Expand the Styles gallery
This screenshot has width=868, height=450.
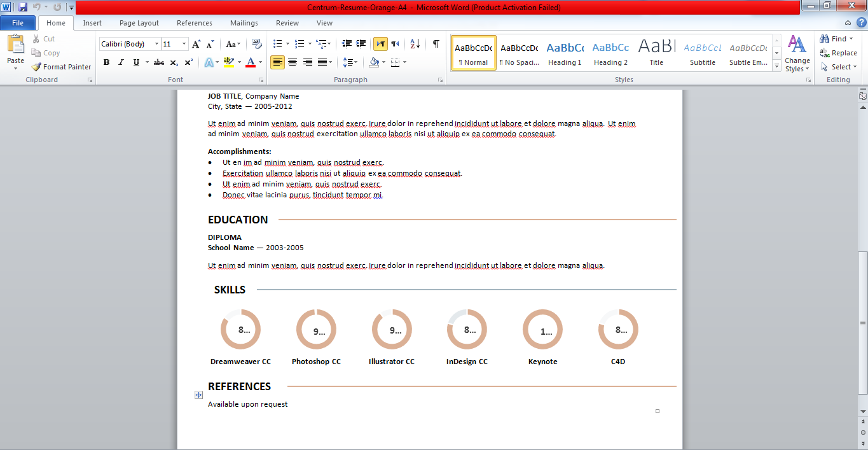tap(776, 66)
